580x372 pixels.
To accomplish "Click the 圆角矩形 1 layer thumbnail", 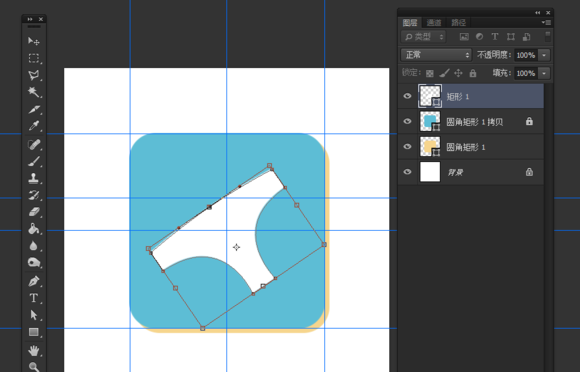I will 430,146.
